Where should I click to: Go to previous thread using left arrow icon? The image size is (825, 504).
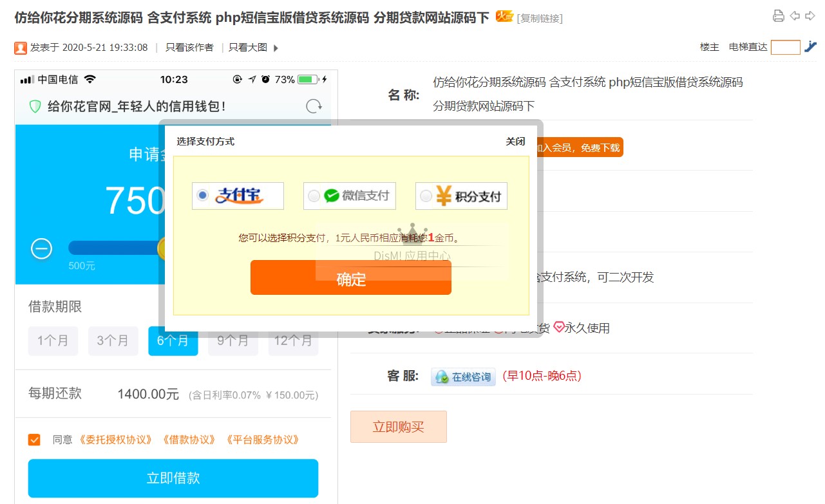[795, 16]
